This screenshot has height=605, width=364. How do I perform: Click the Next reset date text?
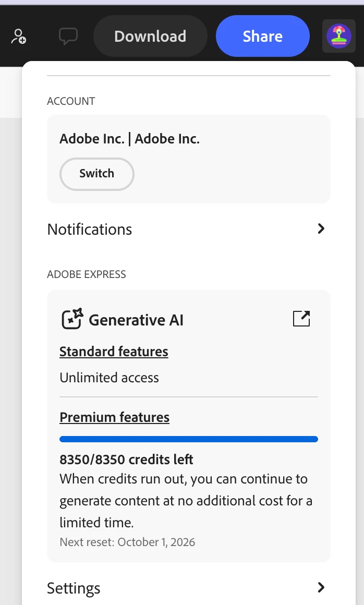(127, 542)
